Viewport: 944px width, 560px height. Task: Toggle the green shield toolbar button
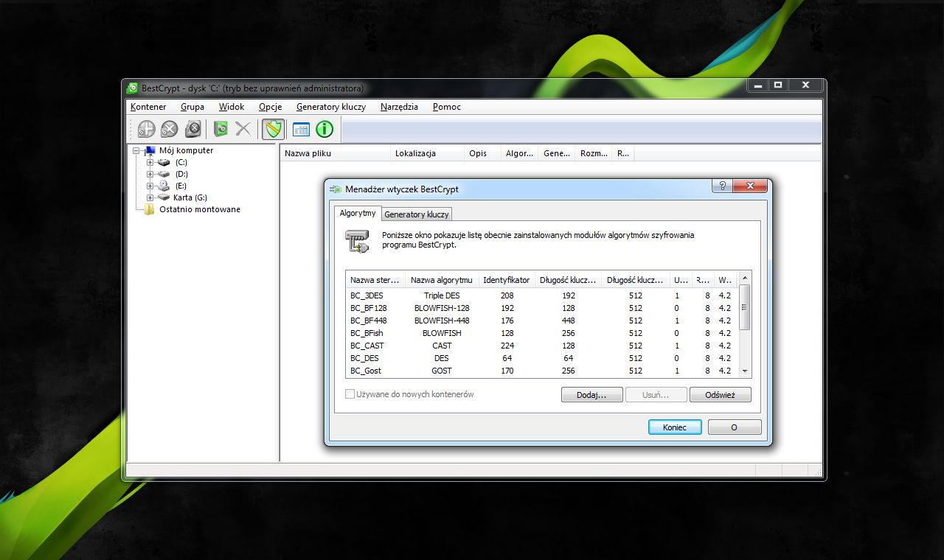[x=274, y=129]
